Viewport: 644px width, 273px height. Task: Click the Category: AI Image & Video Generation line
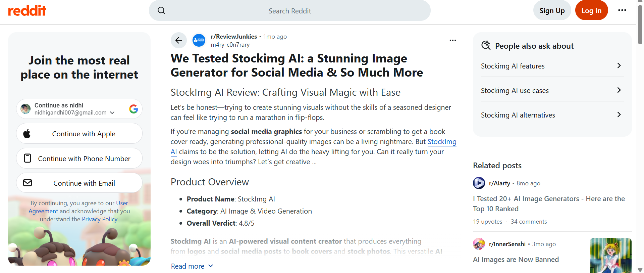click(249, 211)
